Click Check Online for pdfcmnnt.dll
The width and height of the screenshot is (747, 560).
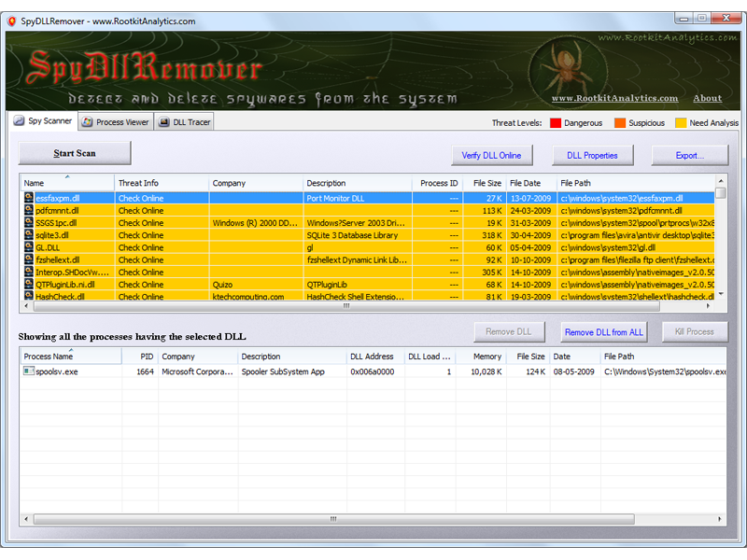pos(141,211)
